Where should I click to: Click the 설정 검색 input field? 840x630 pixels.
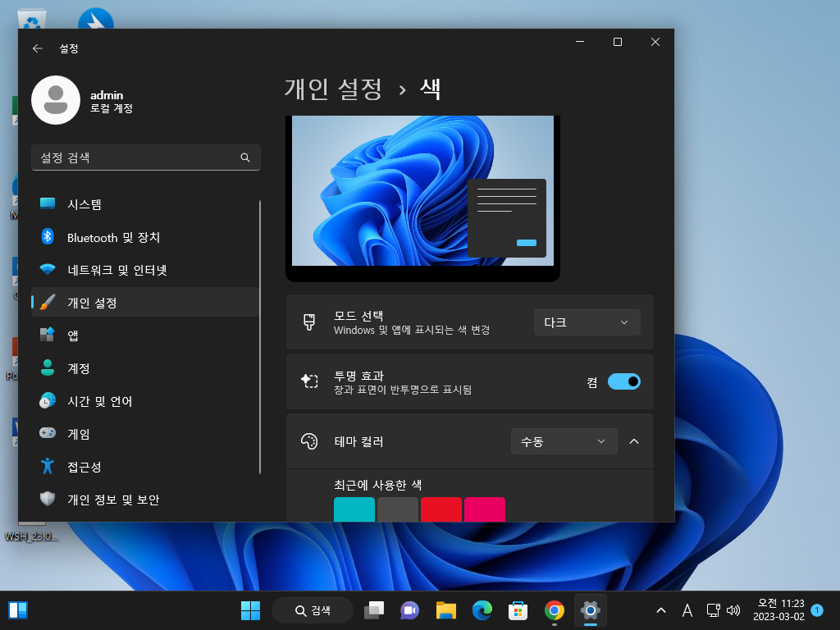pyautogui.click(x=146, y=157)
